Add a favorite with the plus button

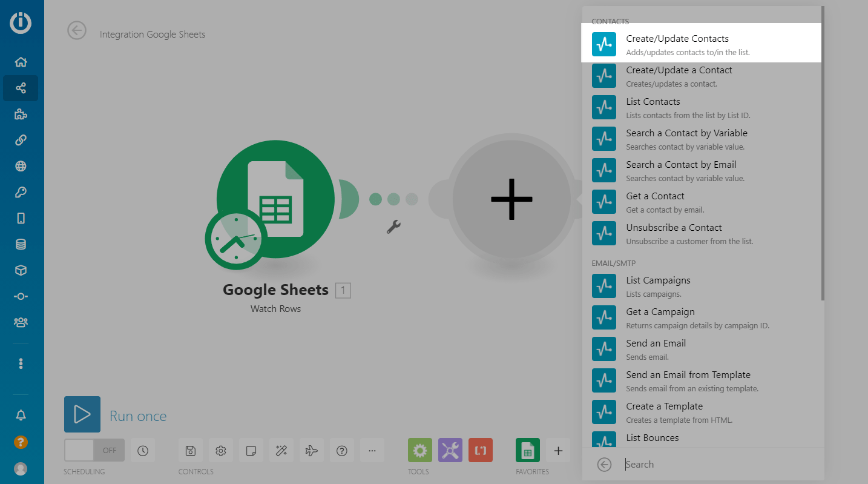pyautogui.click(x=558, y=451)
